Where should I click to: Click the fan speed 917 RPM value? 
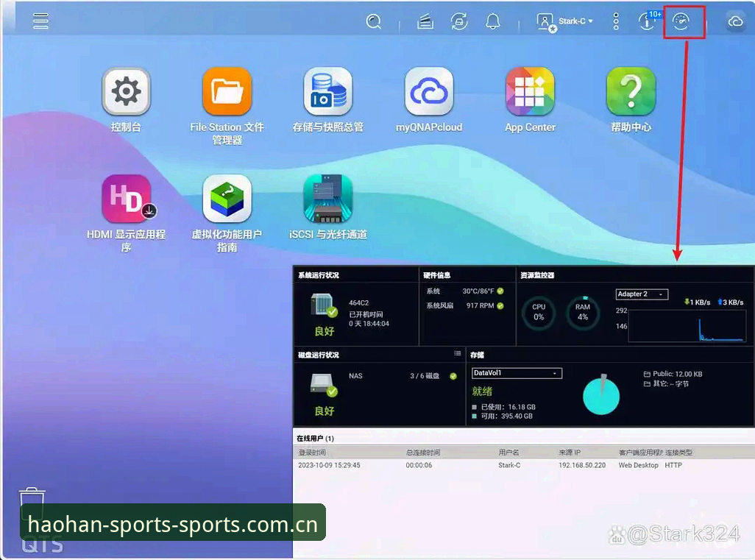pos(480,305)
